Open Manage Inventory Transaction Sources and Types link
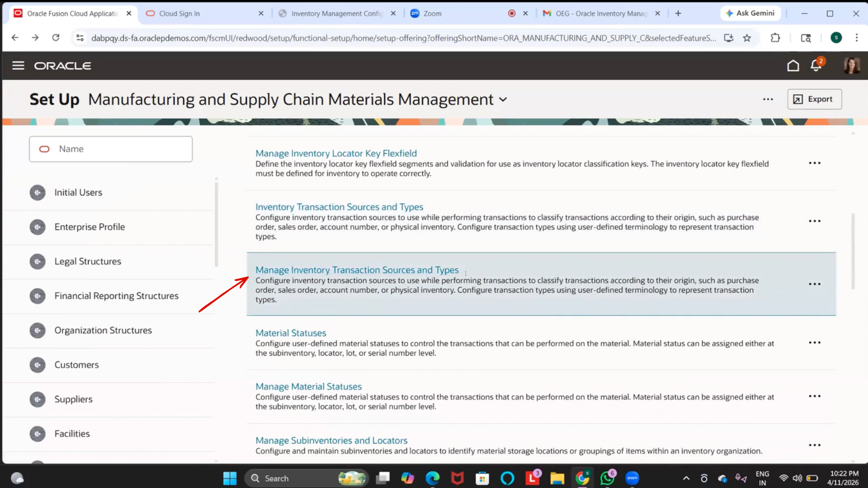Image resolution: width=868 pixels, height=488 pixels. pyautogui.click(x=357, y=270)
